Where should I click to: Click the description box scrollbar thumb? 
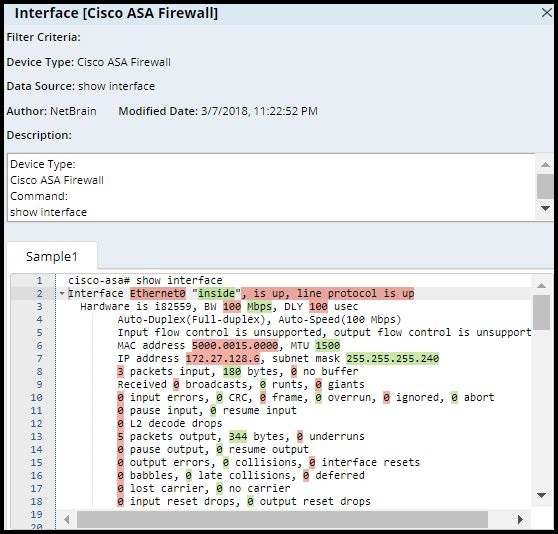pos(545,186)
